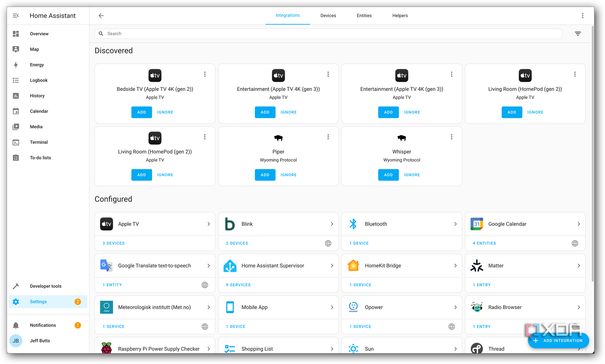The height and width of the screenshot is (364, 605).
Task: Click the Google Calendar logo
Action: coord(477,224)
